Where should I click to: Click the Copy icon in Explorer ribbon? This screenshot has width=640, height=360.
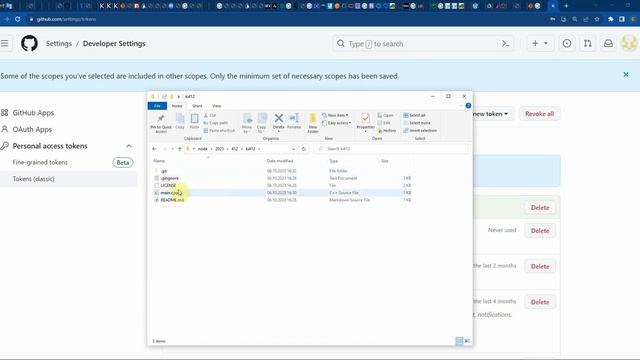[x=180, y=121]
